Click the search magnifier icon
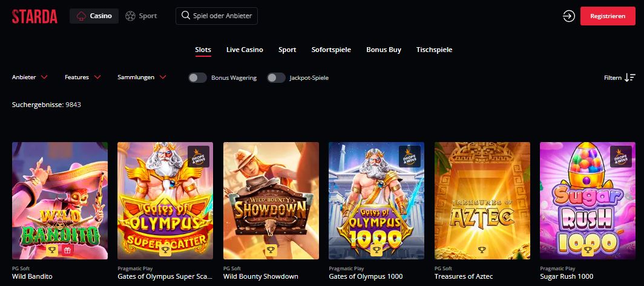 [186, 16]
